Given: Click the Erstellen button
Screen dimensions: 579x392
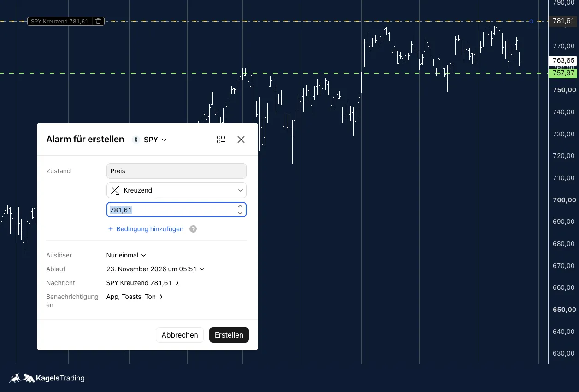Looking at the screenshot, I should pyautogui.click(x=229, y=335).
